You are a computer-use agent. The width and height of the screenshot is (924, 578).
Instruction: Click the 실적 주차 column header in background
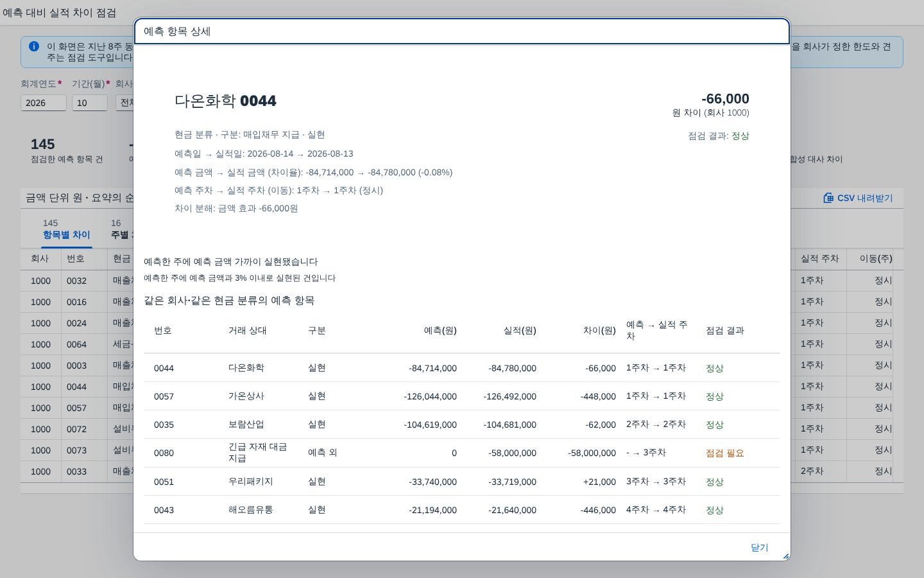click(819, 258)
